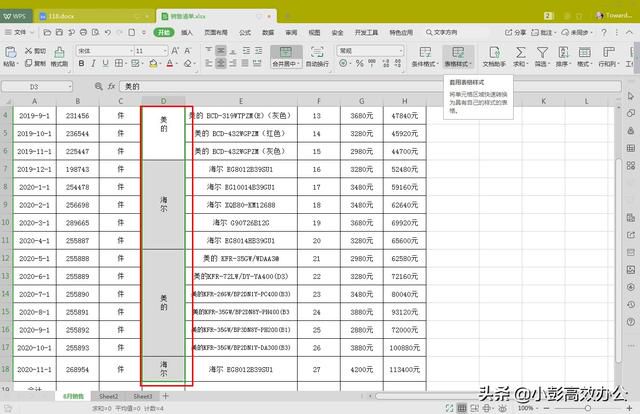Screen dimensions: 640x414
Task: Click the Open folder icon in quick toolbar
Action: [47, 32]
